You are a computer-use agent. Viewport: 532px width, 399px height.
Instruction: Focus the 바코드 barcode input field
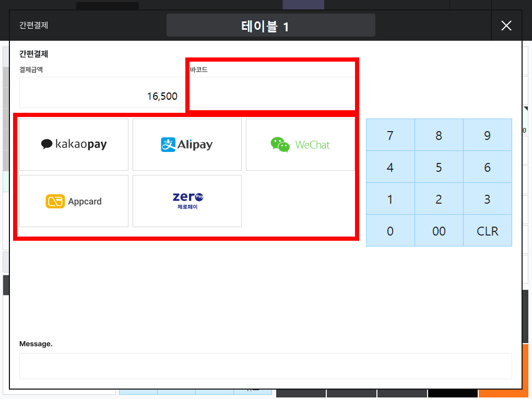tap(272, 92)
